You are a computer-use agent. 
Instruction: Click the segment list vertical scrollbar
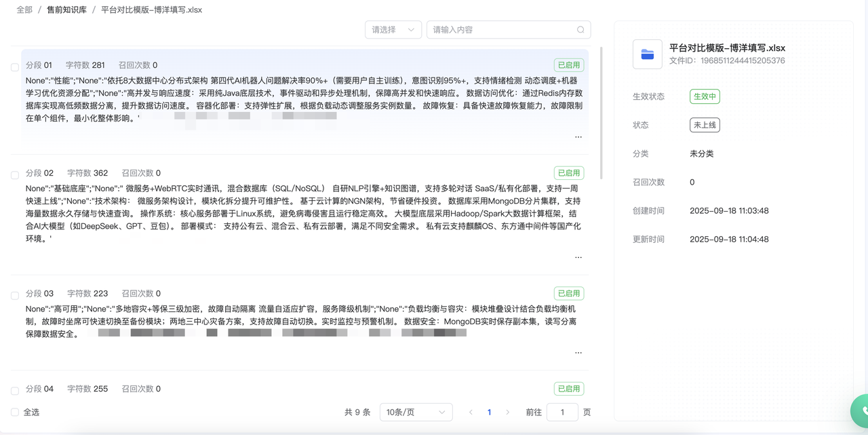tap(601, 112)
